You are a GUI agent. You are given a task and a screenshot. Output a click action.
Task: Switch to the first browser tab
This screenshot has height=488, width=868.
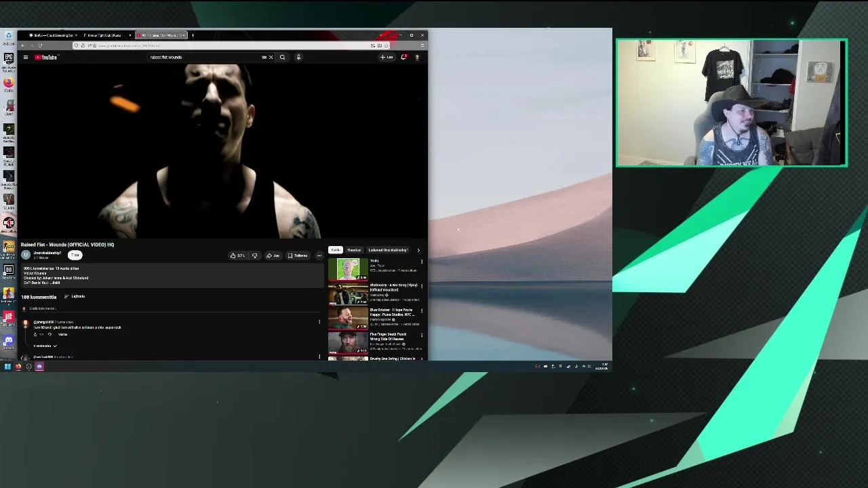(52, 35)
